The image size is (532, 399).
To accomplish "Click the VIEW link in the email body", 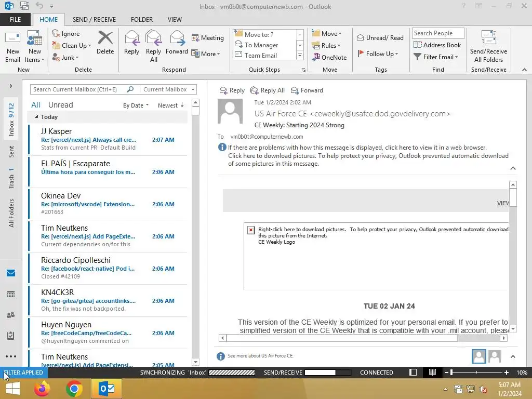I will click(x=503, y=203).
